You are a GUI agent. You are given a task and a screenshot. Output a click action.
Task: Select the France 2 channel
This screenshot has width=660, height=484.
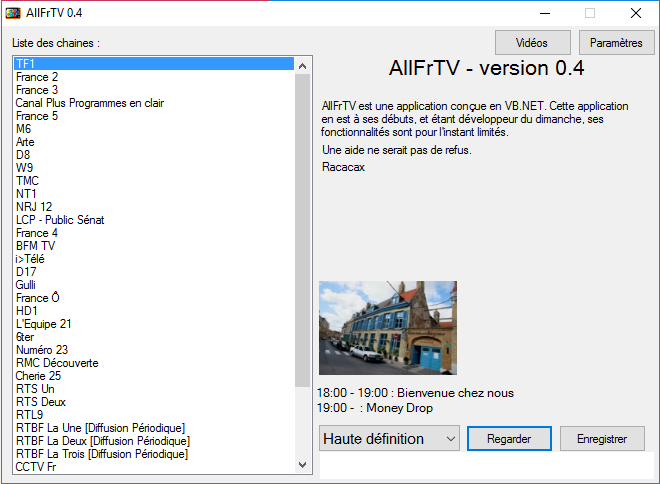[x=154, y=77]
